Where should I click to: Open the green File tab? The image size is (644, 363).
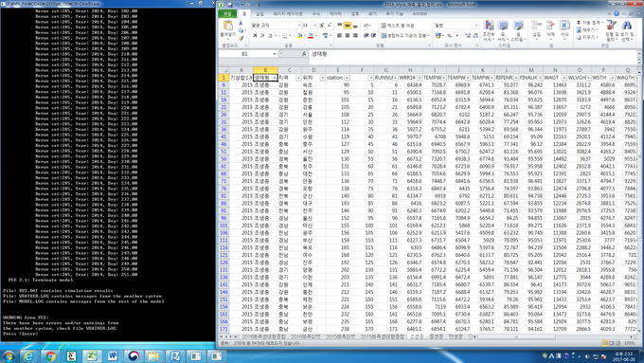click(227, 13)
